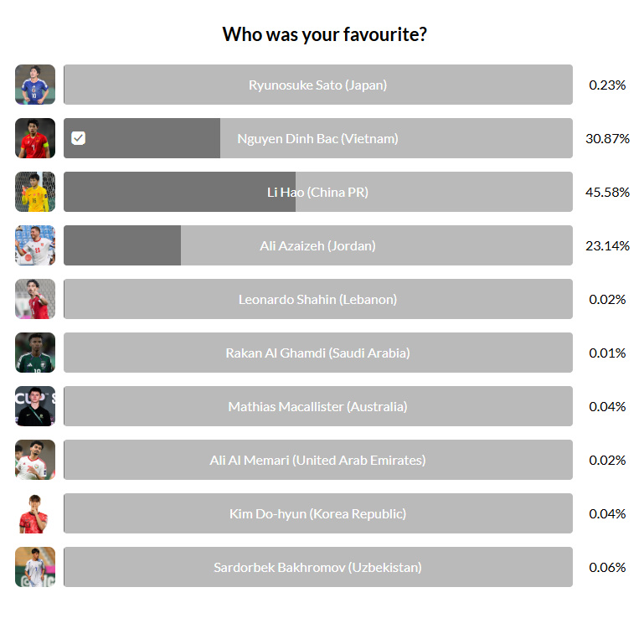
Task: Select Kim Do-hyun (Korea Republic) bar
Action: click(317, 513)
